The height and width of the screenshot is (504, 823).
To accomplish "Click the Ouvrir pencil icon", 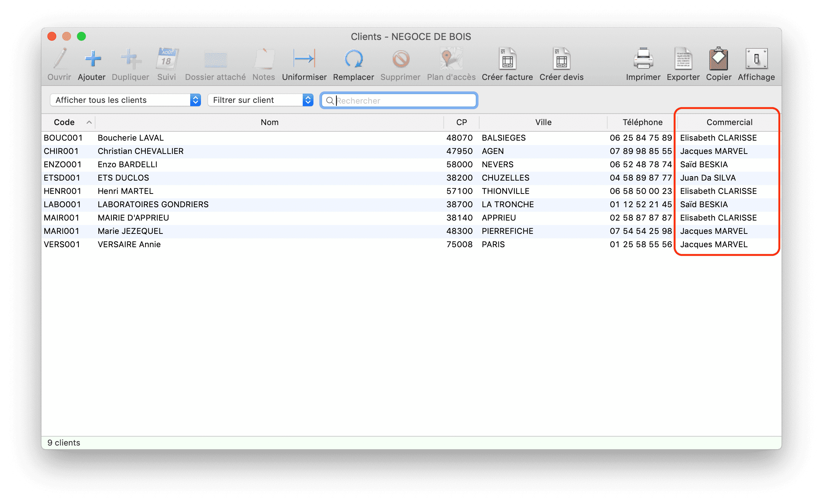I will point(59,59).
